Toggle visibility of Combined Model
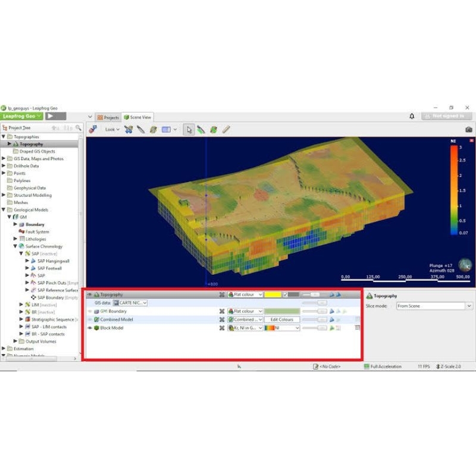 90,320
